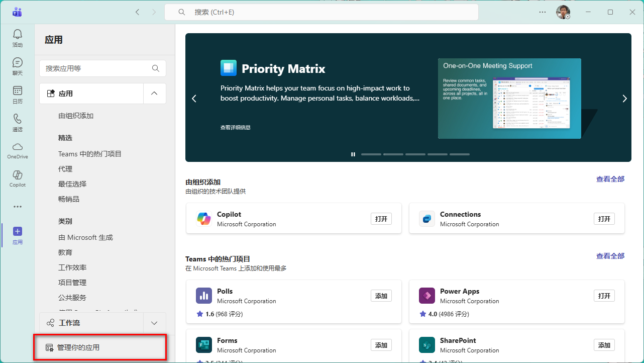
Task: Open the Calendar icon in sidebar
Action: click(x=18, y=90)
